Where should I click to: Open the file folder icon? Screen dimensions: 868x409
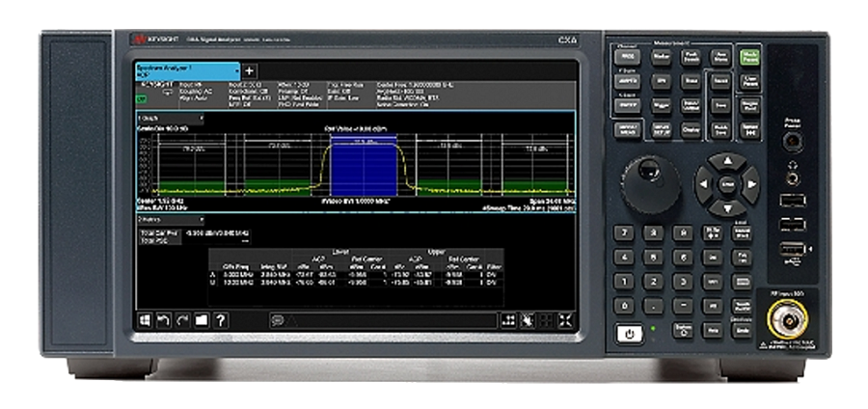201,320
